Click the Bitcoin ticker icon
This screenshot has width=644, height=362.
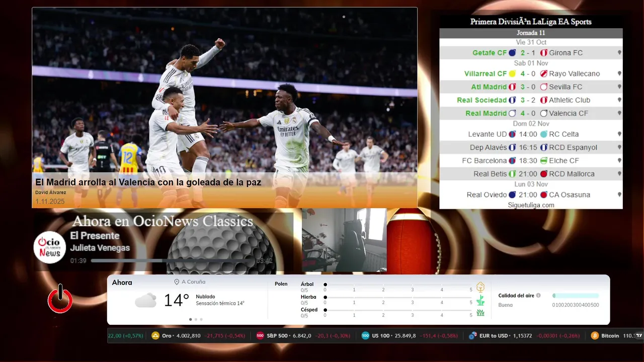pos(595,335)
